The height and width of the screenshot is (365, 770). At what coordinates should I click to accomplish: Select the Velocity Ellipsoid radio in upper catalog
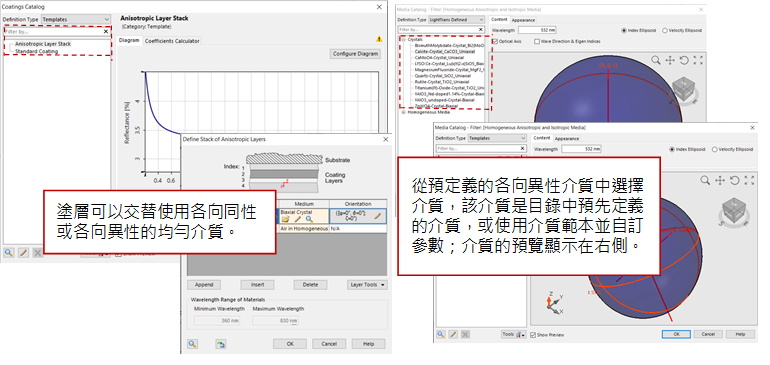(665, 30)
